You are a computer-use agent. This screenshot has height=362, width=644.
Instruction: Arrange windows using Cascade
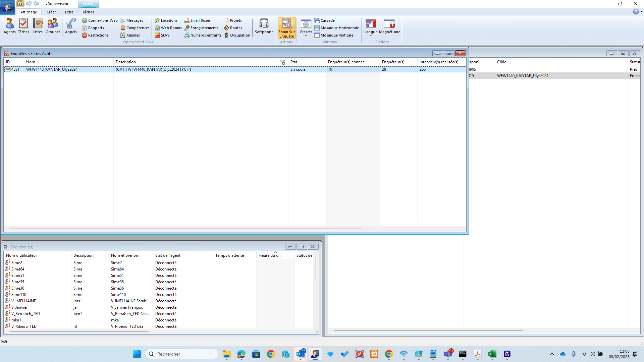(324, 20)
